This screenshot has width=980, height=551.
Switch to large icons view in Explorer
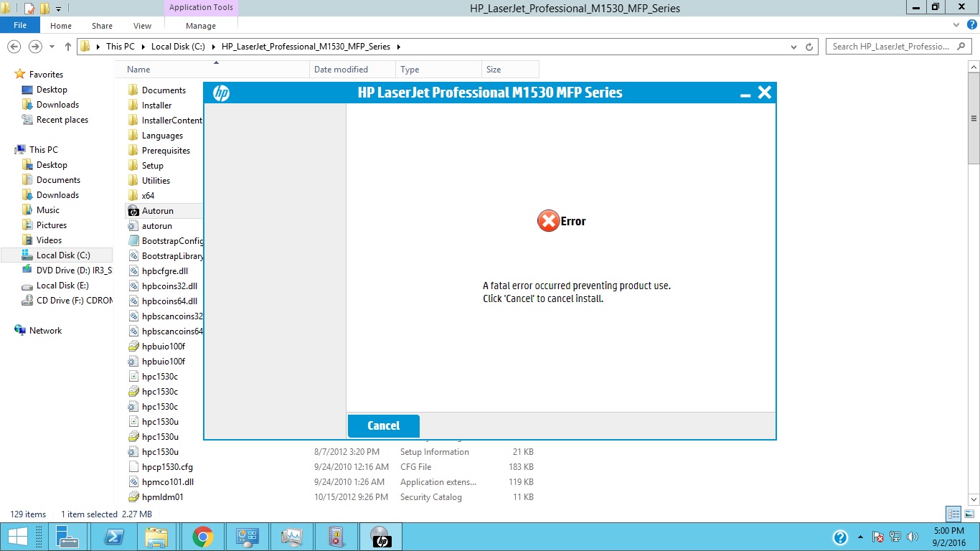[x=969, y=514]
